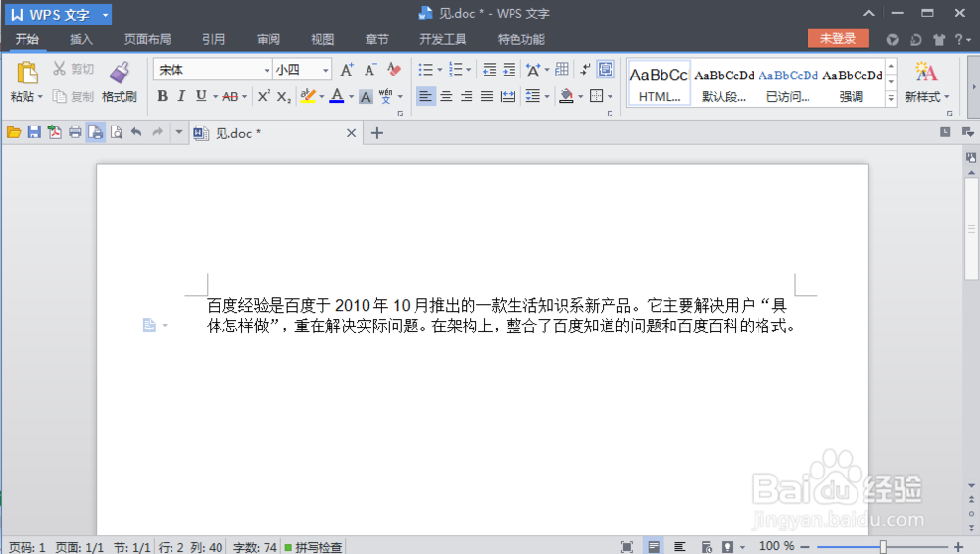Image resolution: width=980 pixels, height=554 pixels.
Task: Click paragraph layout icon beside document text
Action: point(149,326)
